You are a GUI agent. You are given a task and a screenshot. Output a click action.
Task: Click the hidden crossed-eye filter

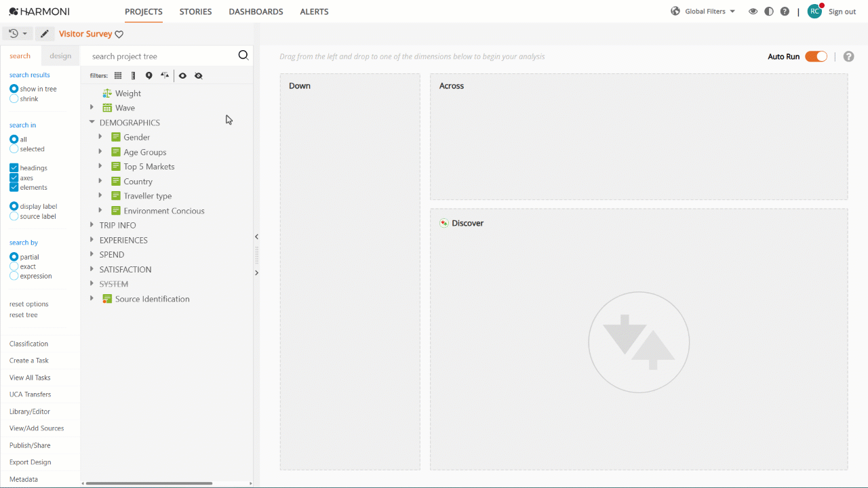pos(198,76)
